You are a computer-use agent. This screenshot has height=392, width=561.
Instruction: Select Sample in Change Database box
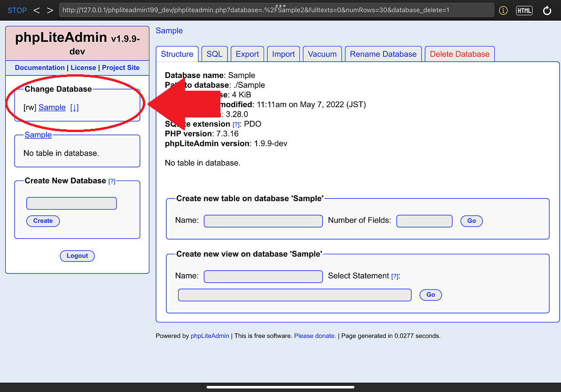(x=52, y=107)
